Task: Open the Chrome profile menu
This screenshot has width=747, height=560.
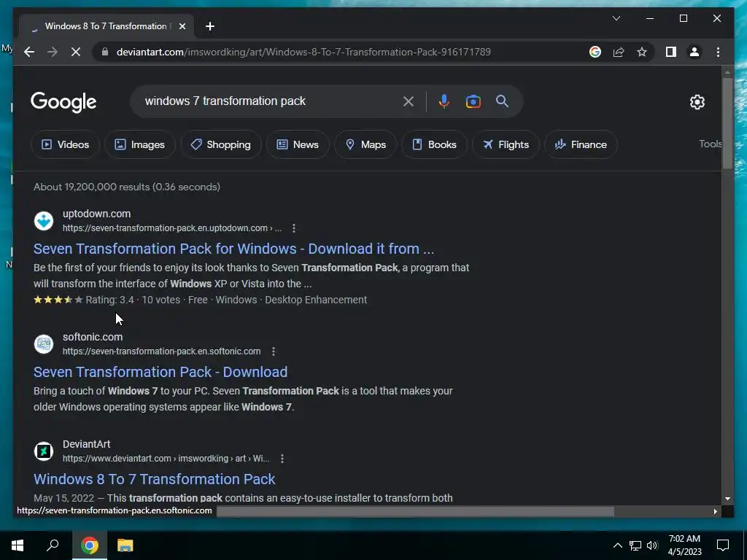Action: point(694,52)
